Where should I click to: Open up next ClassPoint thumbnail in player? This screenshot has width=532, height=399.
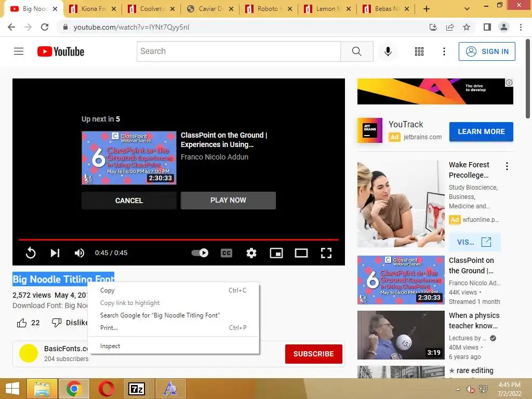coord(129,158)
